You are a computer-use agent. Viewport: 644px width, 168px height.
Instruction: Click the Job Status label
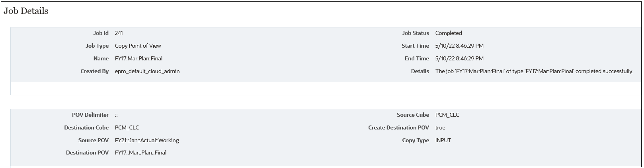point(416,33)
